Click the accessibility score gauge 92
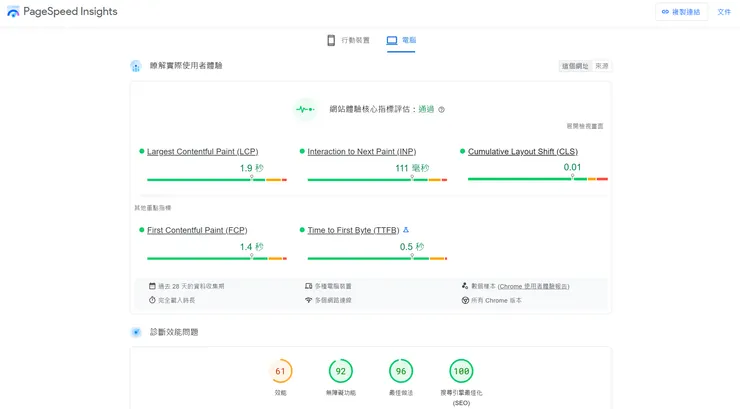 pyautogui.click(x=341, y=371)
